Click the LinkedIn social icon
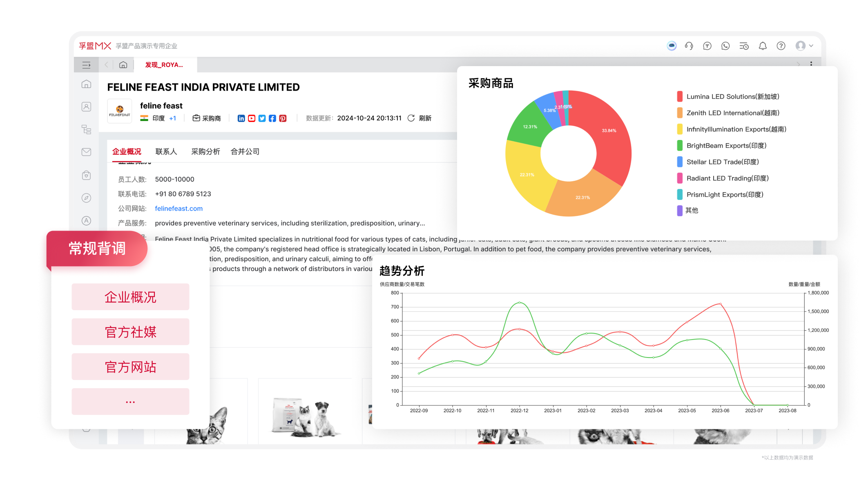 (x=241, y=118)
